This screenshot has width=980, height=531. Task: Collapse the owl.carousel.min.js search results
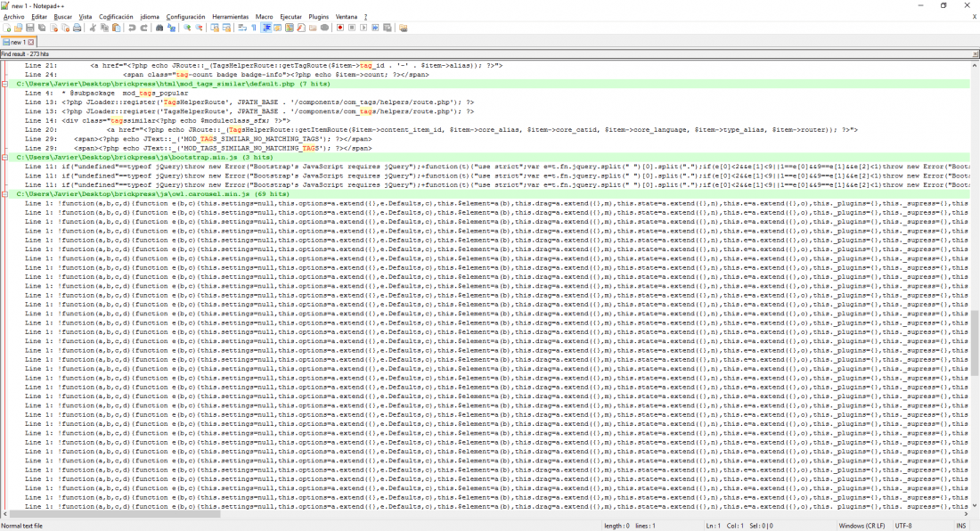point(4,194)
